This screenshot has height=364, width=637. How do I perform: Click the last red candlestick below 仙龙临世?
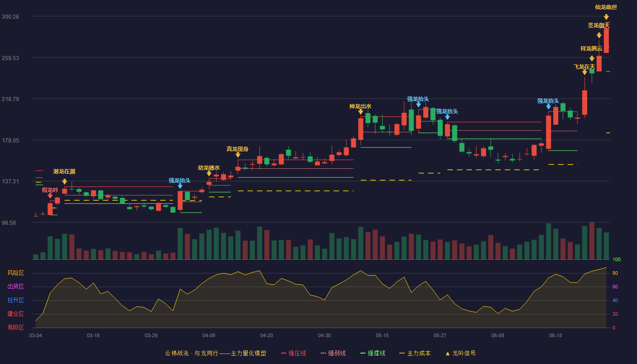607,40
